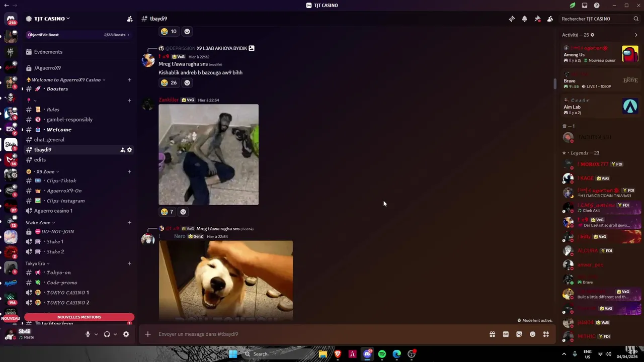Screen dimensions: 644x362
Task: Select the DO-NOT-JOIN locked voice channel
Action: [79, 231]
